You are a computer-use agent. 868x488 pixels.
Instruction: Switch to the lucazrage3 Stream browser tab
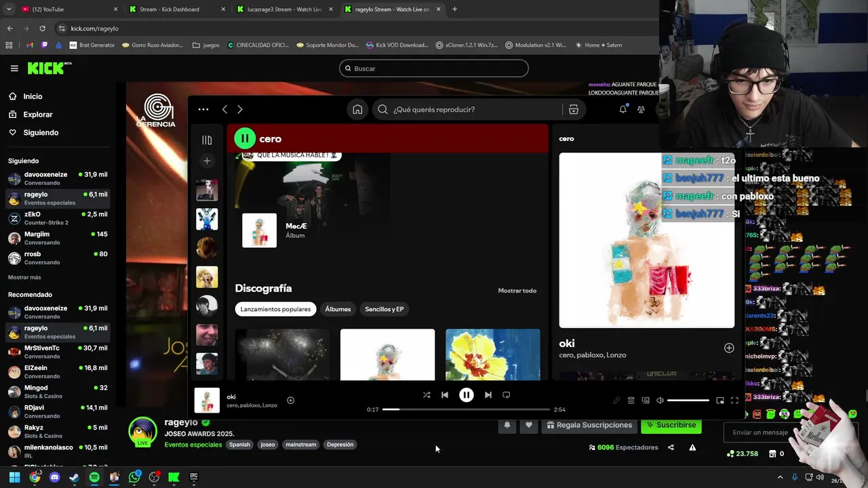pos(285,9)
